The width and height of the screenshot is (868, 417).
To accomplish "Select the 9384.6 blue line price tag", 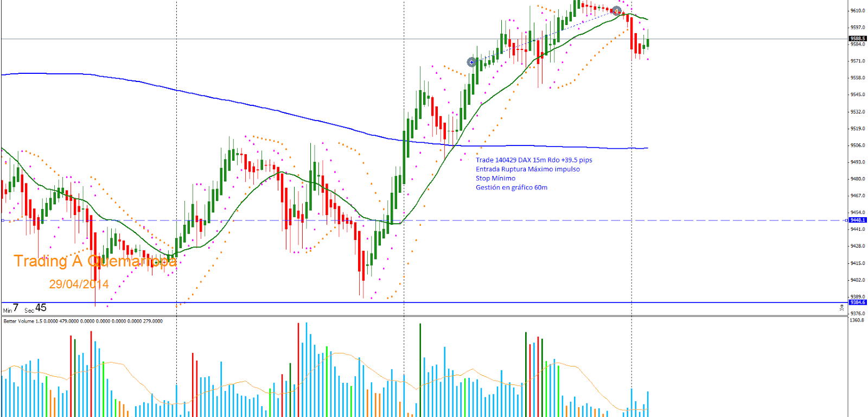I will (x=857, y=302).
